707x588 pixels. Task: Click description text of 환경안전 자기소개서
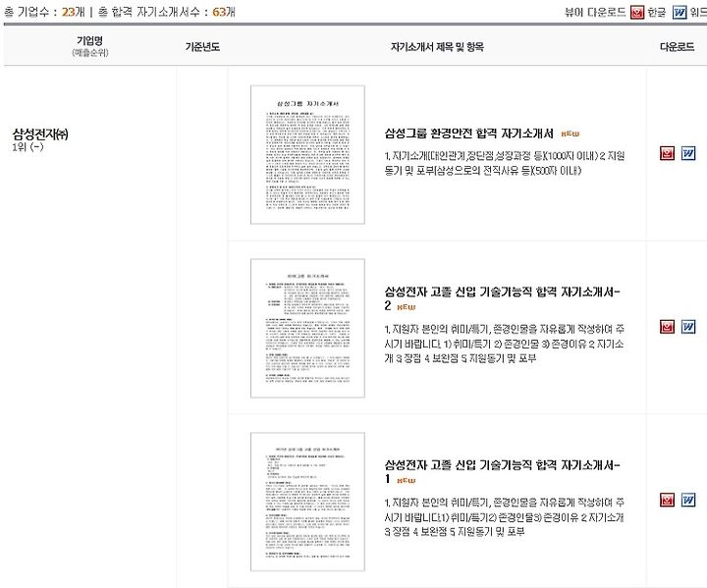click(x=505, y=163)
